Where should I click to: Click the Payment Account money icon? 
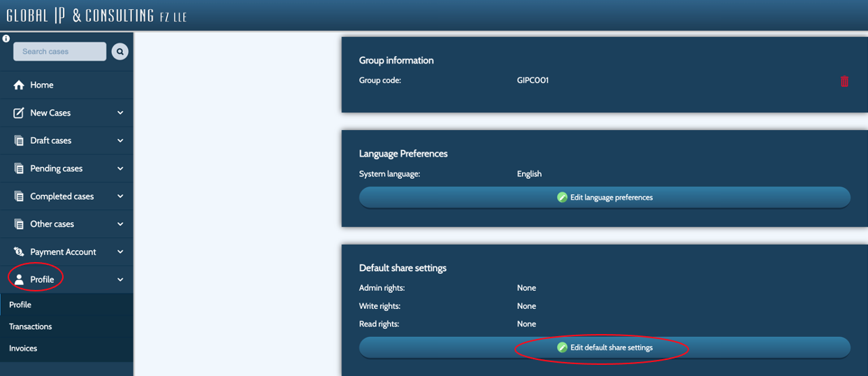click(x=19, y=252)
